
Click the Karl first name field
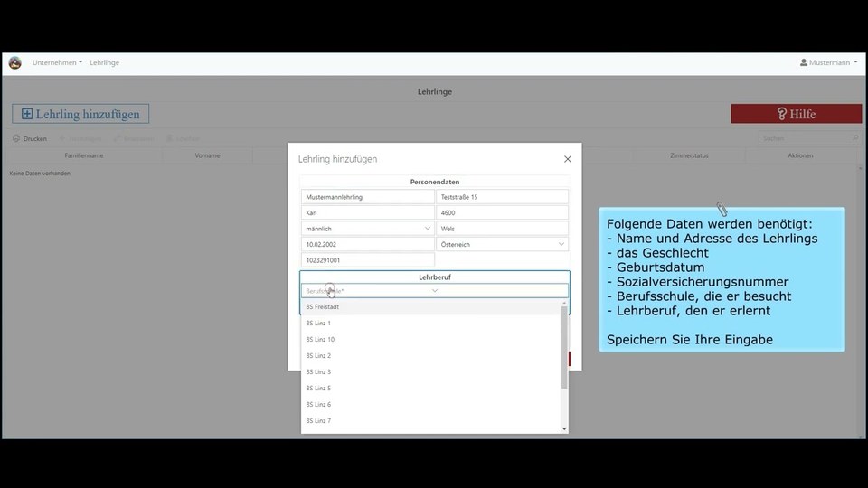368,212
